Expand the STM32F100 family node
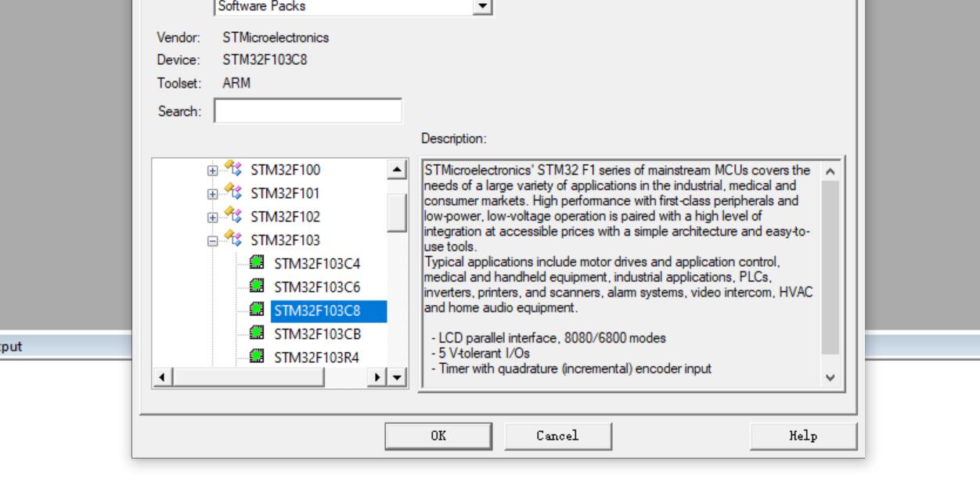Screen dimensions: 980x489 212,170
